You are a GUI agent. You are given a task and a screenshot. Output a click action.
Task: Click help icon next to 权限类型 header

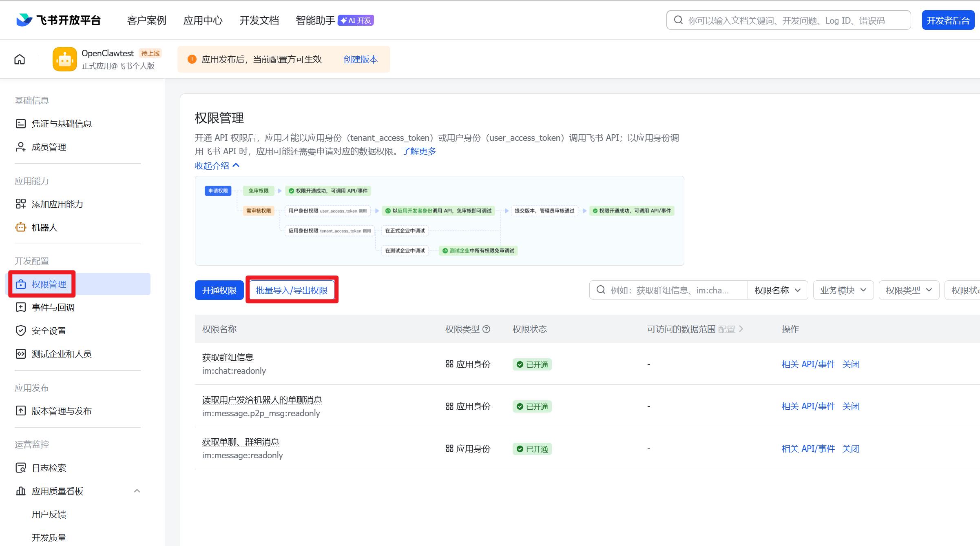487,329
